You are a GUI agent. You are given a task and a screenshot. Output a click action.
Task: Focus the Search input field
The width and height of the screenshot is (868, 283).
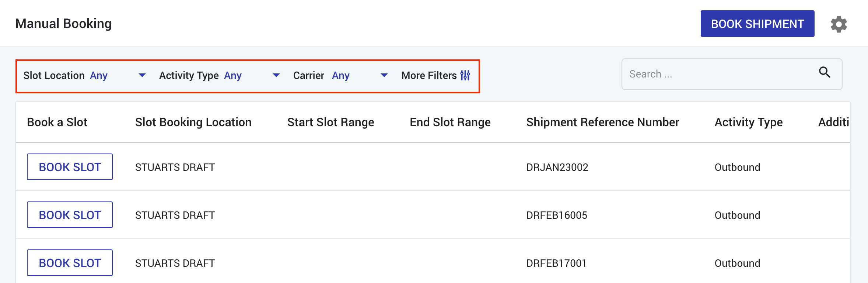718,74
